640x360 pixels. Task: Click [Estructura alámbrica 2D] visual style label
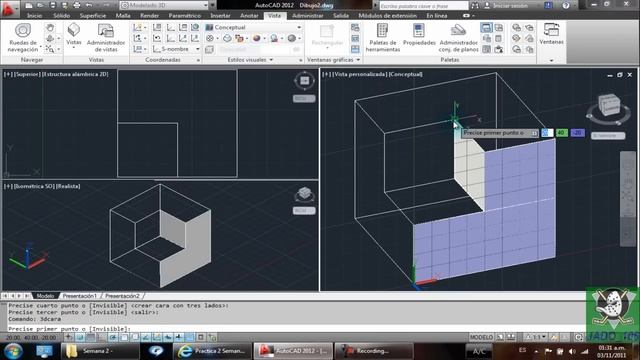tap(75, 74)
